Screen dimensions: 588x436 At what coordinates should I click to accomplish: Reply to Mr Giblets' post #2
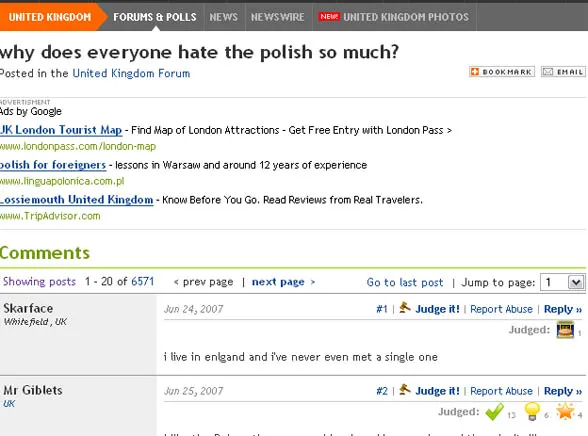coord(562,391)
